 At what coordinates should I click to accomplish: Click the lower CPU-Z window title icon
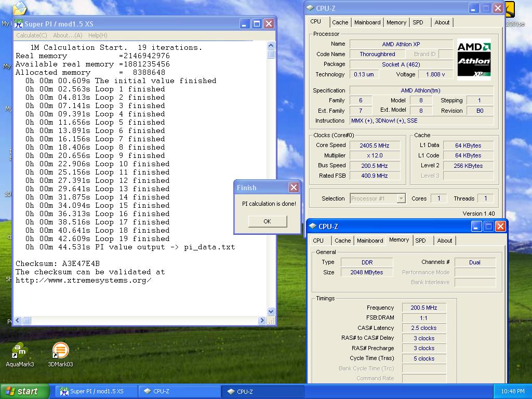coord(313,226)
